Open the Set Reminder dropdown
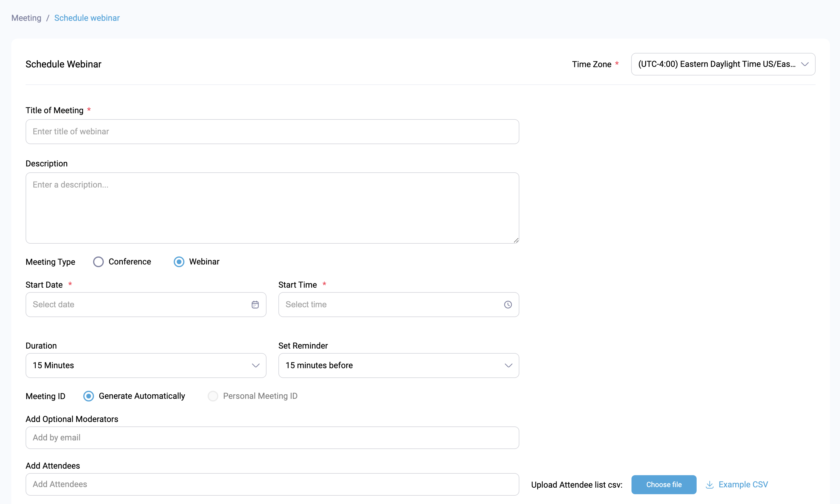 pos(398,366)
